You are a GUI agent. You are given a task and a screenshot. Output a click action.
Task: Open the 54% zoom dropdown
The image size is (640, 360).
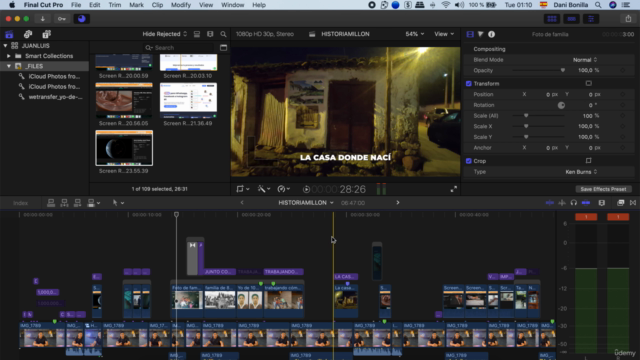coord(414,34)
